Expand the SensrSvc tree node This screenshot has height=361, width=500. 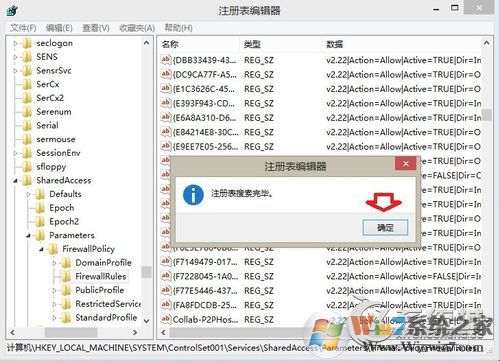click(15, 71)
